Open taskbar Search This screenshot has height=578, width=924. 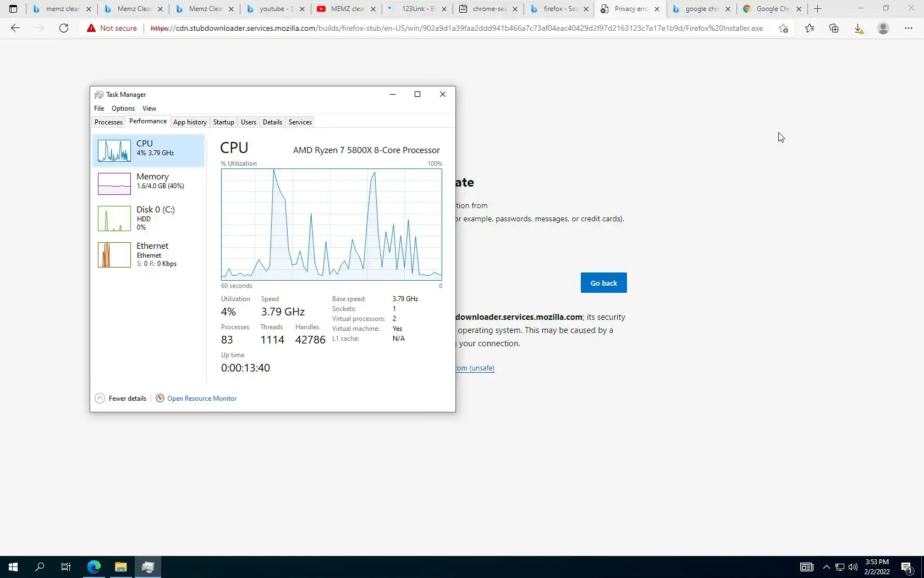pyautogui.click(x=40, y=567)
